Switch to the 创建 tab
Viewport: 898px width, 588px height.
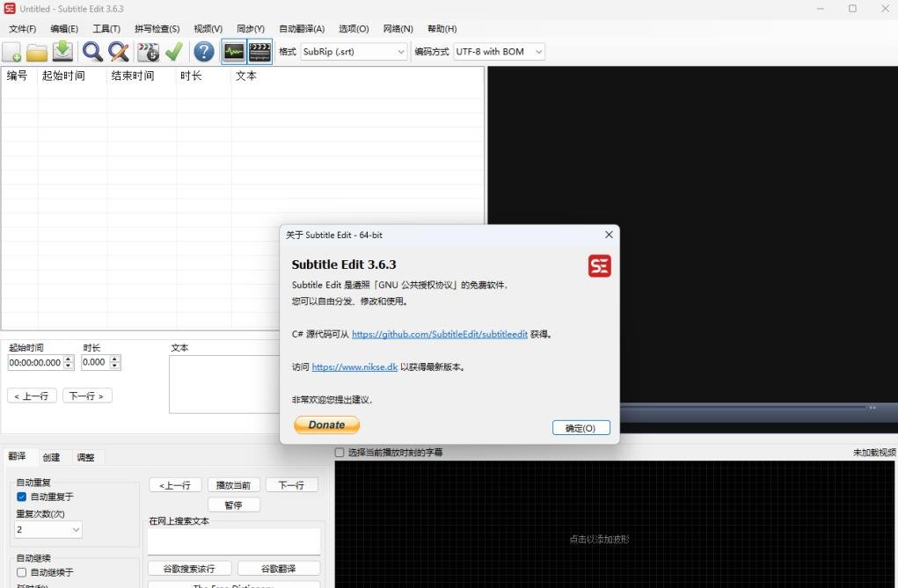click(51, 457)
